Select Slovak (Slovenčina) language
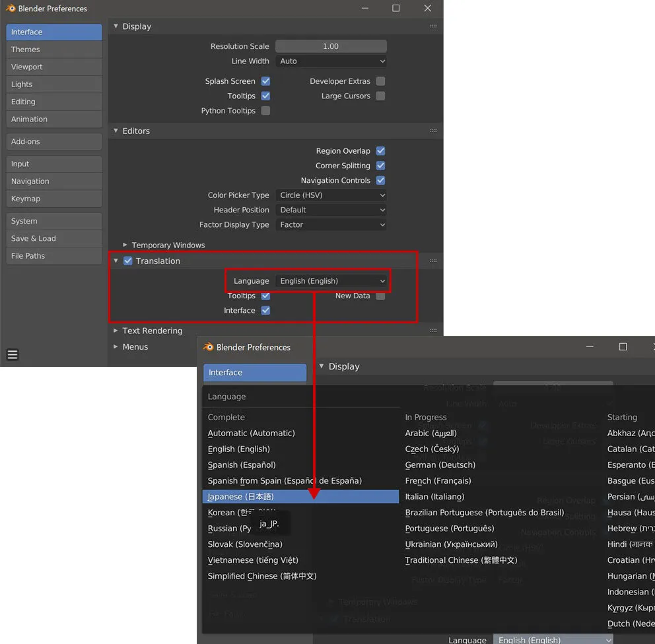 pyautogui.click(x=300, y=544)
